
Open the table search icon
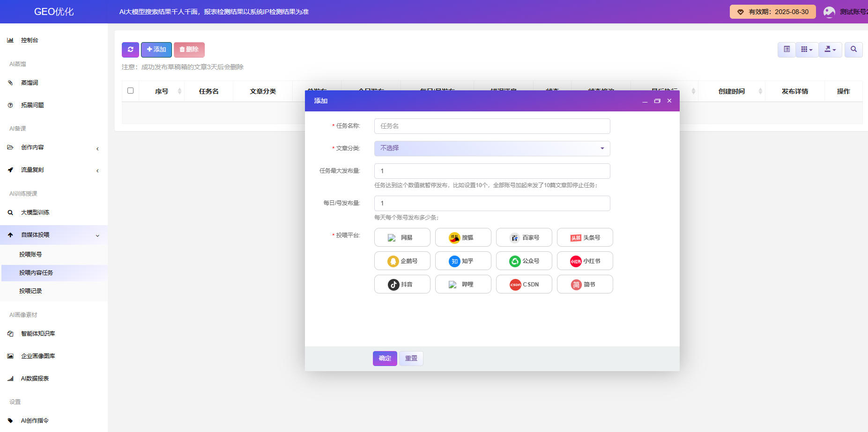[x=853, y=50]
